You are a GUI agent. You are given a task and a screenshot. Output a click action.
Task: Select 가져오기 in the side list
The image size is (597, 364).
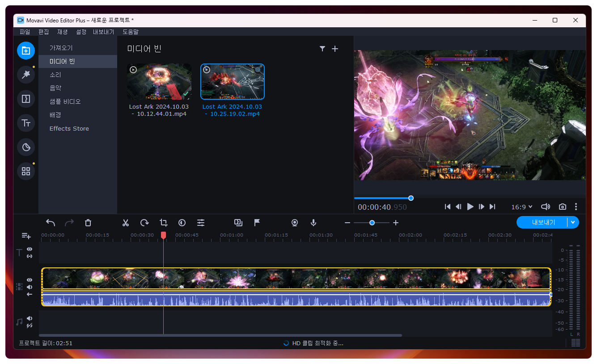click(x=78, y=48)
